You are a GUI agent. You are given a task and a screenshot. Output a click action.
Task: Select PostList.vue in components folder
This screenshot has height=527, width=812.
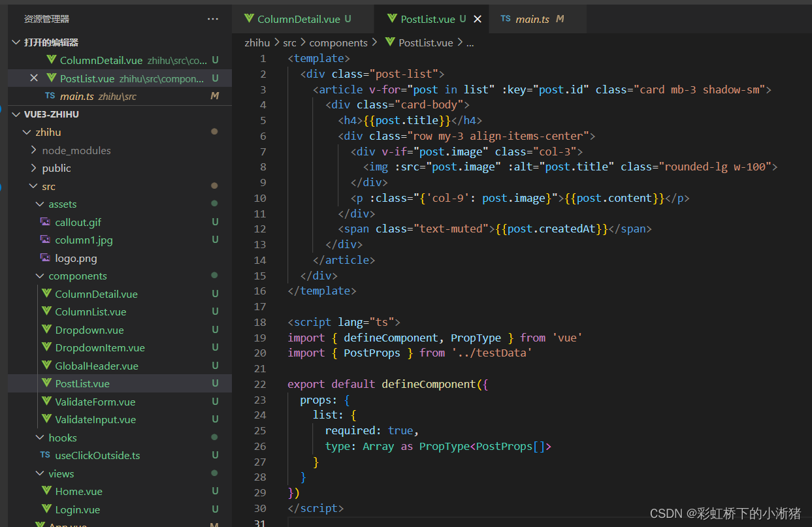pos(120,383)
